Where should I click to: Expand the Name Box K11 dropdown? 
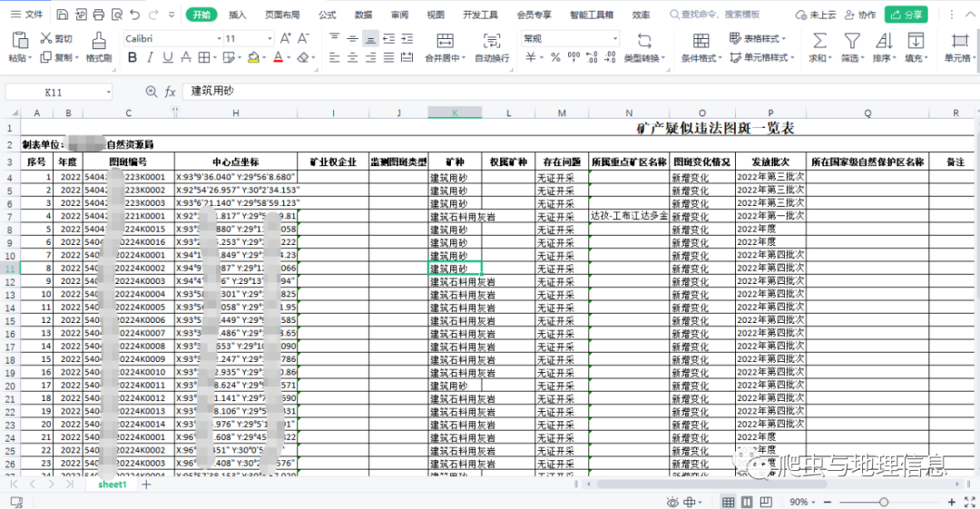point(109,93)
